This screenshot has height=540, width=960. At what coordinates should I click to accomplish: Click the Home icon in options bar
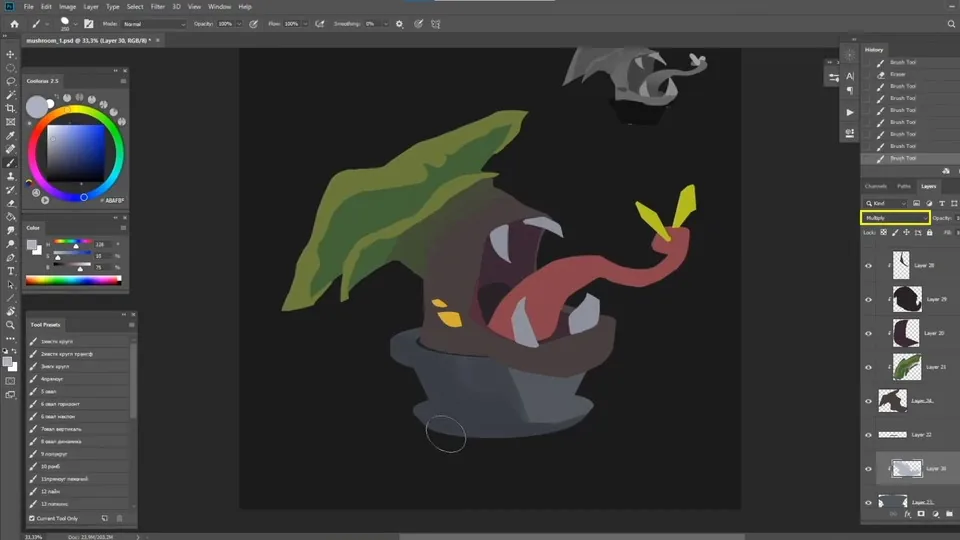point(14,24)
